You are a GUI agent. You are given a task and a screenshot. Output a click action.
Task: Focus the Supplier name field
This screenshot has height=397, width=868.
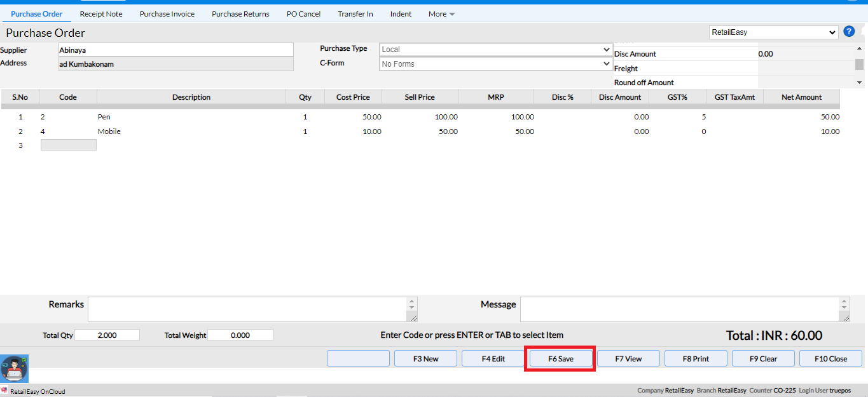(176, 50)
